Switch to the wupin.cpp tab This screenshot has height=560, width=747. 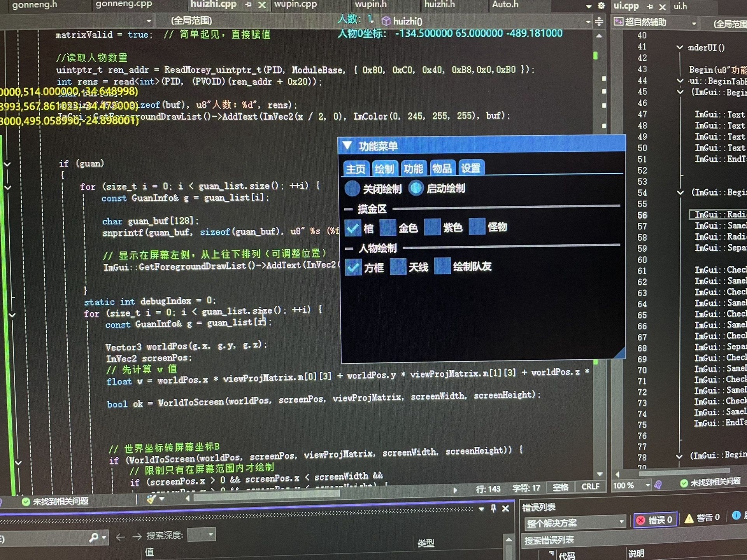click(x=296, y=4)
